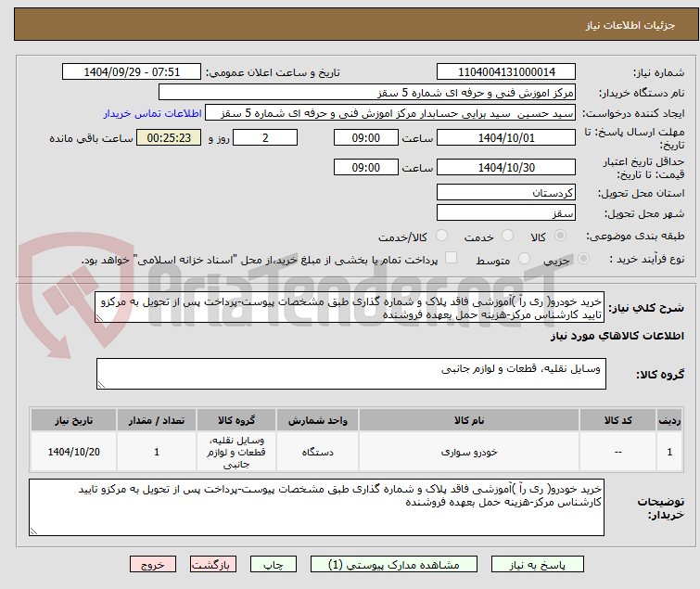The width and height of the screenshot is (700, 589).
Task: Click the price validity time 09:00 field
Action: click(365, 168)
